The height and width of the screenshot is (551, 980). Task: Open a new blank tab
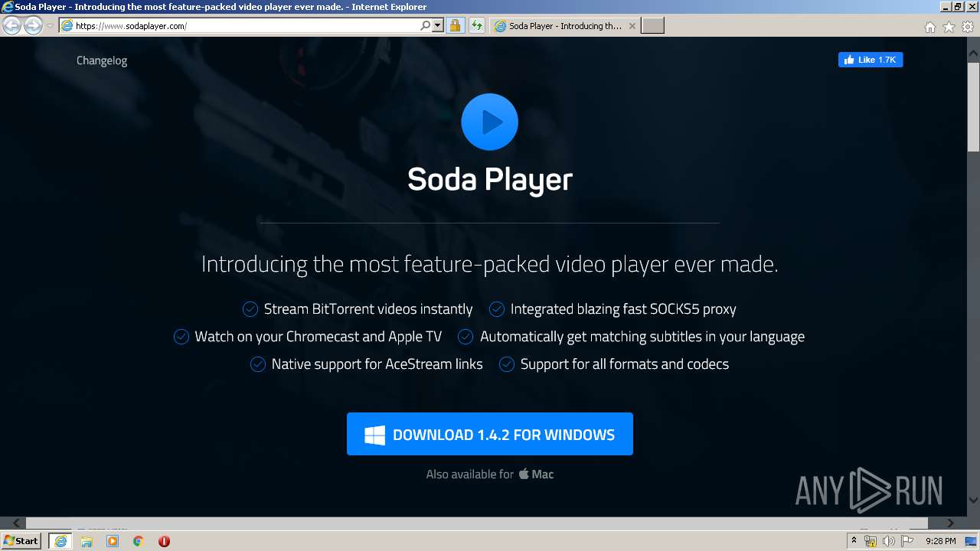click(x=652, y=25)
